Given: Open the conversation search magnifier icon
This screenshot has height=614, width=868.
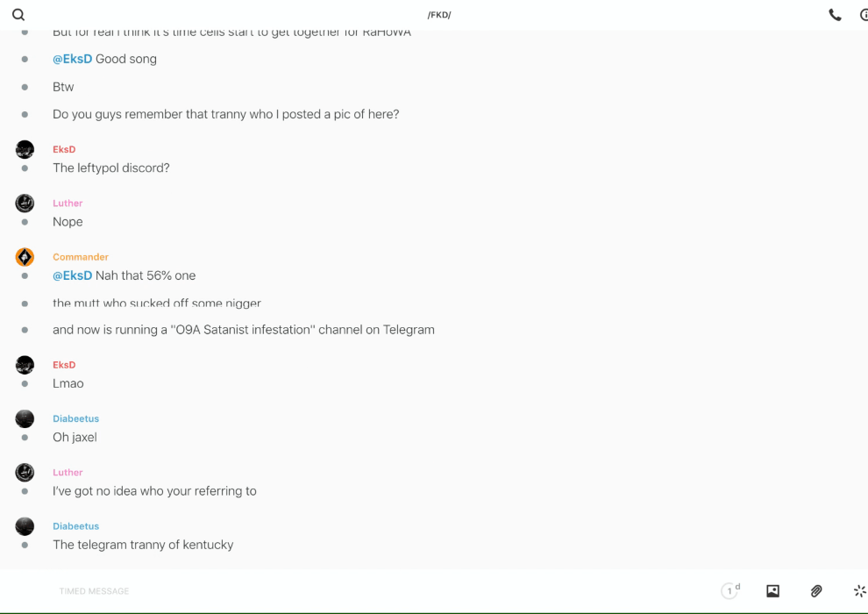Looking at the screenshot, I should click(x=18, y=15).
